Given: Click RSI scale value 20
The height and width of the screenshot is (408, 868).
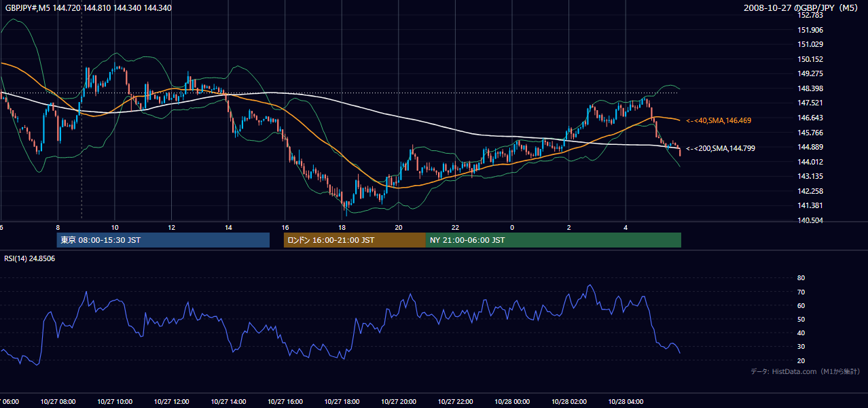Looking at the screenshot, I should [801, 360].
